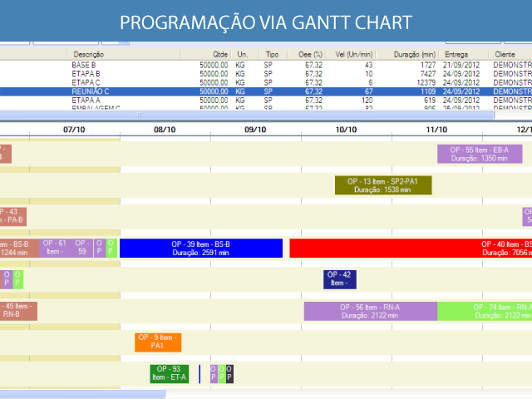Viewport: 532px width, 399px height.
Task: Sort by the Entrega column header
Action: click(x=464, y=54)
